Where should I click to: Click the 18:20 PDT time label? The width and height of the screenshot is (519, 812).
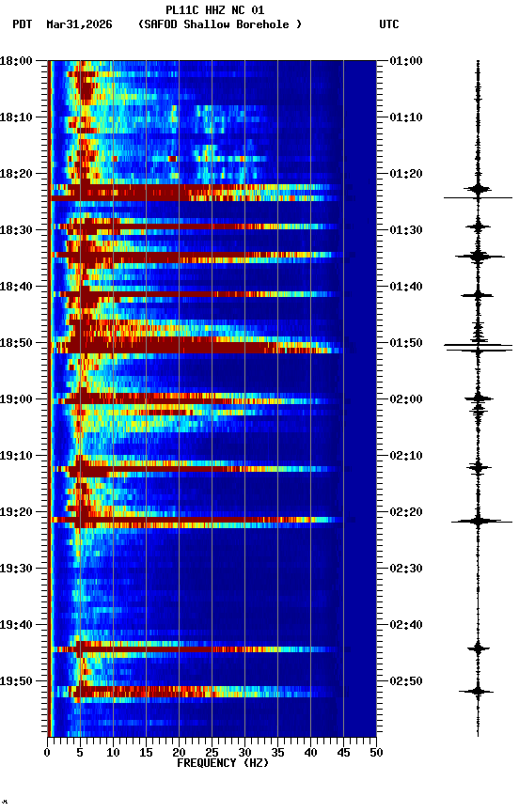(x=16, y=174)
